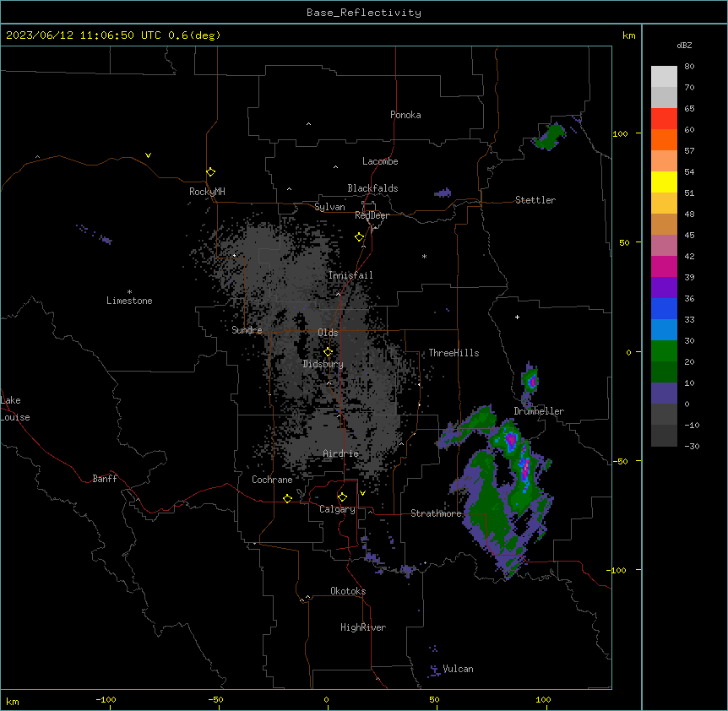Click the indigo 10-0 dBZ legend swatch
728x711 pixels.
664,393
